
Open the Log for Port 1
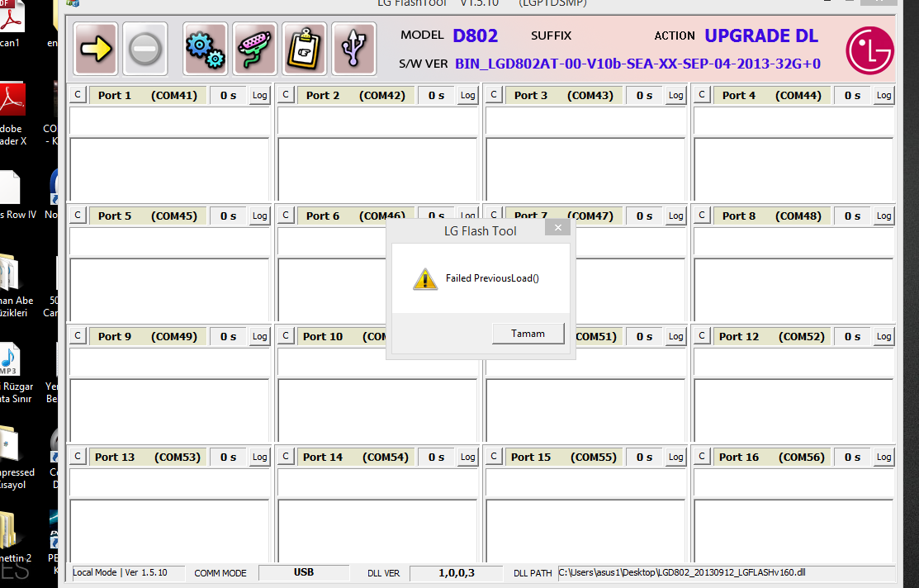click(x=259, y=96)
